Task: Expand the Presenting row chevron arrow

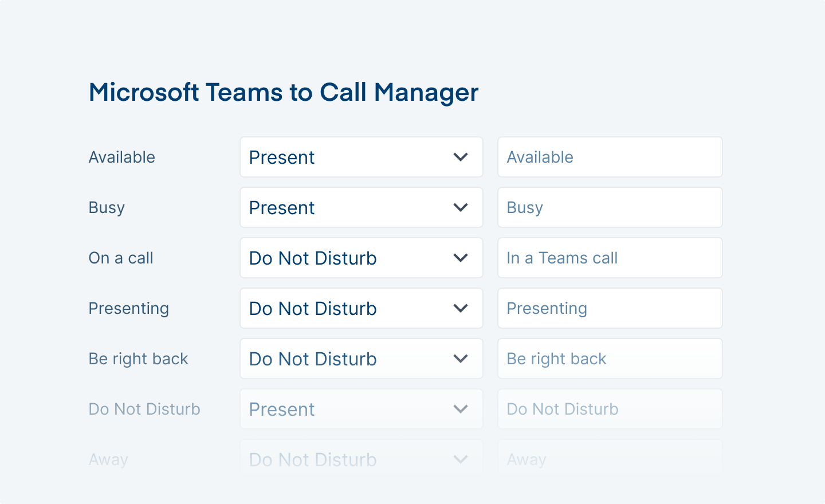Action: click(461, 308)
